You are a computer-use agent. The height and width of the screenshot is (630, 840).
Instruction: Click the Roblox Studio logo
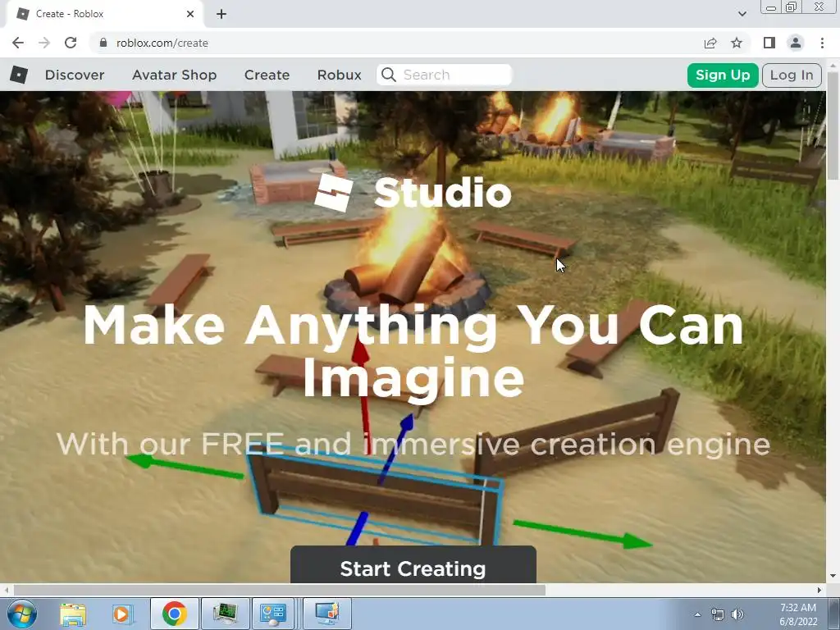(x=413, y=193)
